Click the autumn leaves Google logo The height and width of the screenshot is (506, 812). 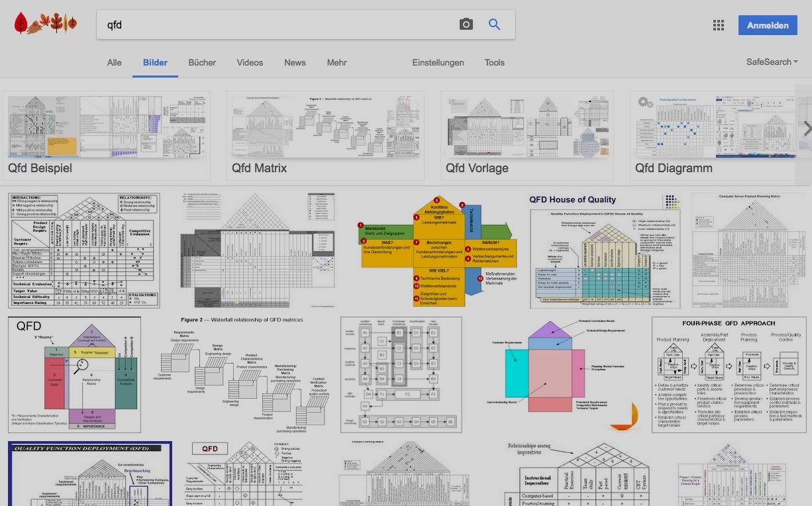click(46, 24)
